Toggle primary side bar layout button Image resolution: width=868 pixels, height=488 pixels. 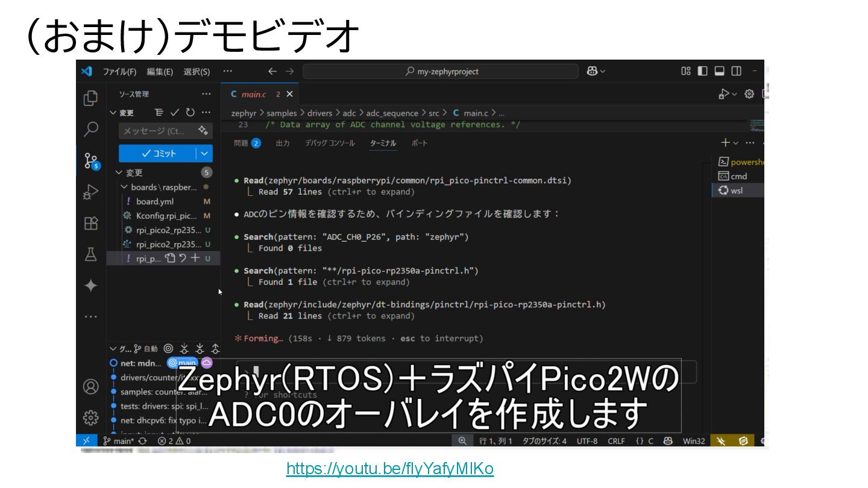703,71
